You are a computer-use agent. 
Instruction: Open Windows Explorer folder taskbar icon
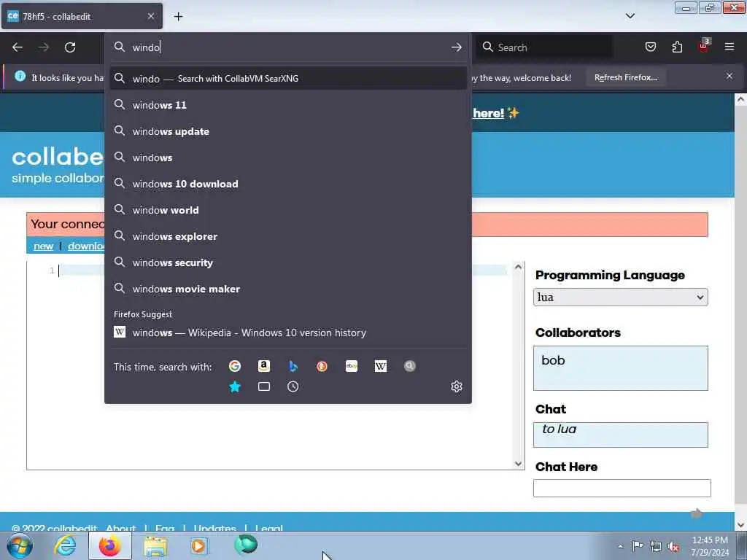tap(155, 545)
